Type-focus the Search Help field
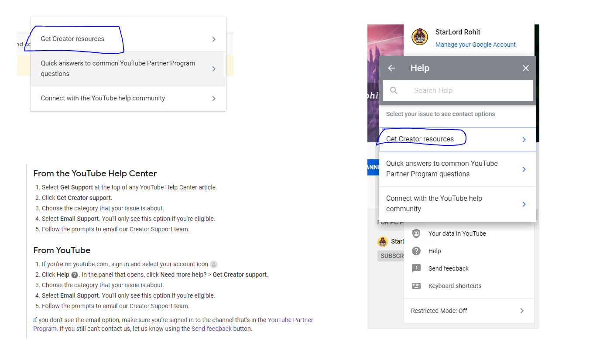593x364 pixels. [x=458, y=91]
